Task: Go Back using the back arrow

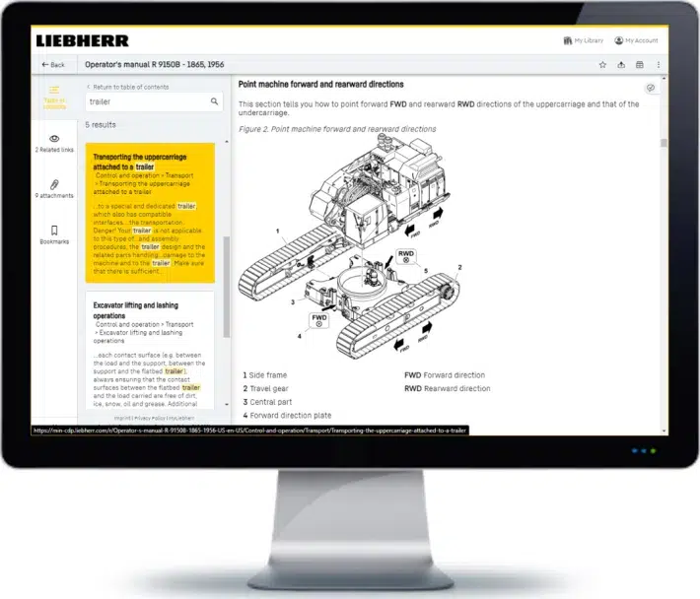Action: [53, 65]
